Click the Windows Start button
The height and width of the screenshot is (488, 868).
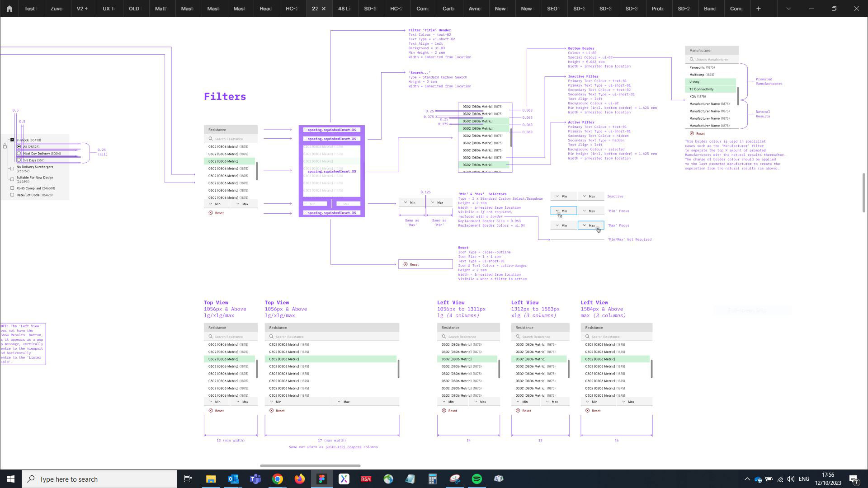[10, 479]
